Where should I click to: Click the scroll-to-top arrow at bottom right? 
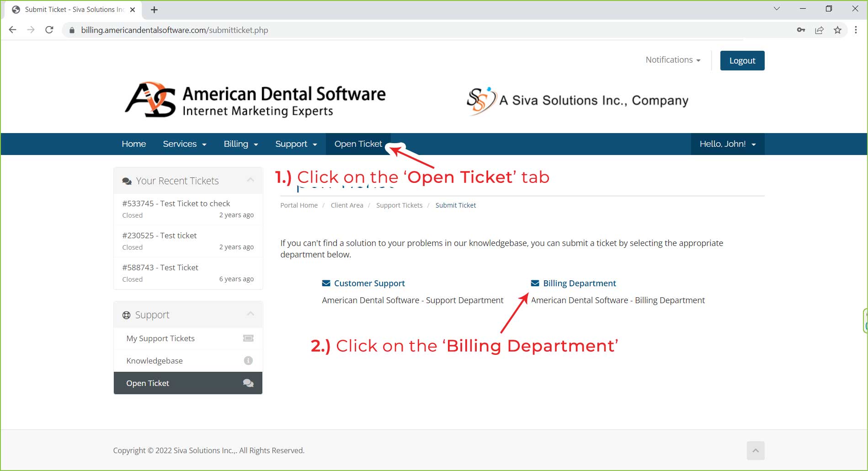coord(756,450)
